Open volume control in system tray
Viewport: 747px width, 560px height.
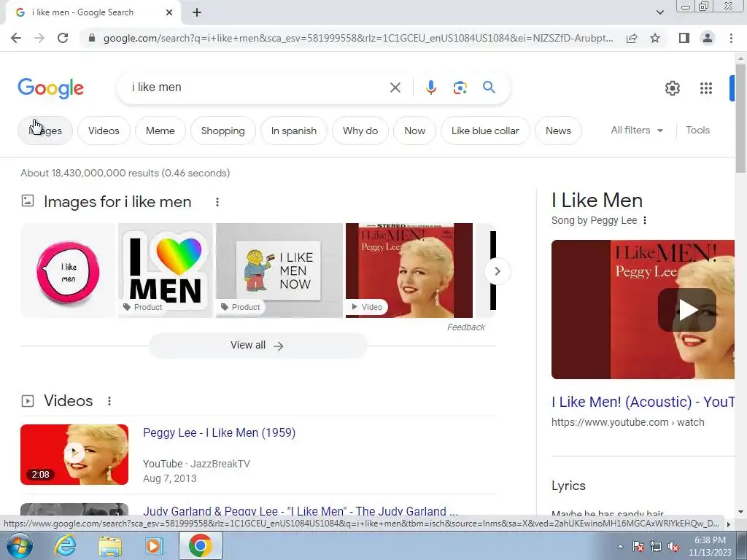673,547
